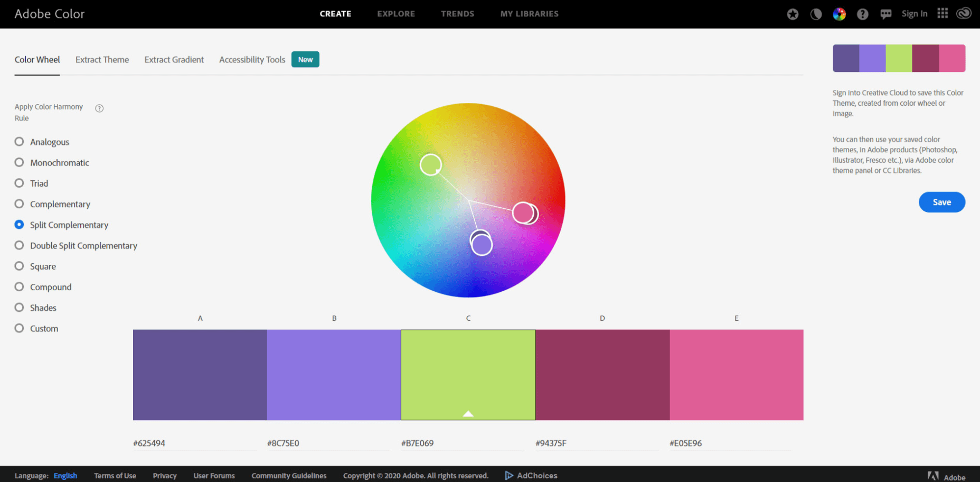Open the feedback chat bubble icon
Screen dimensions: 980x482
tap(886, 14)
